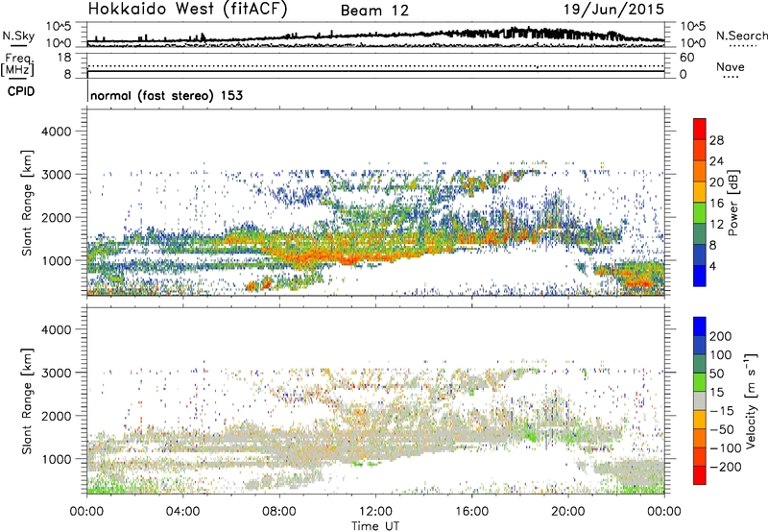The width and height of the screenshot is (768, 532).
Task: Click the -200 label on velocity colorbar
Action: (x=725, y=467)
